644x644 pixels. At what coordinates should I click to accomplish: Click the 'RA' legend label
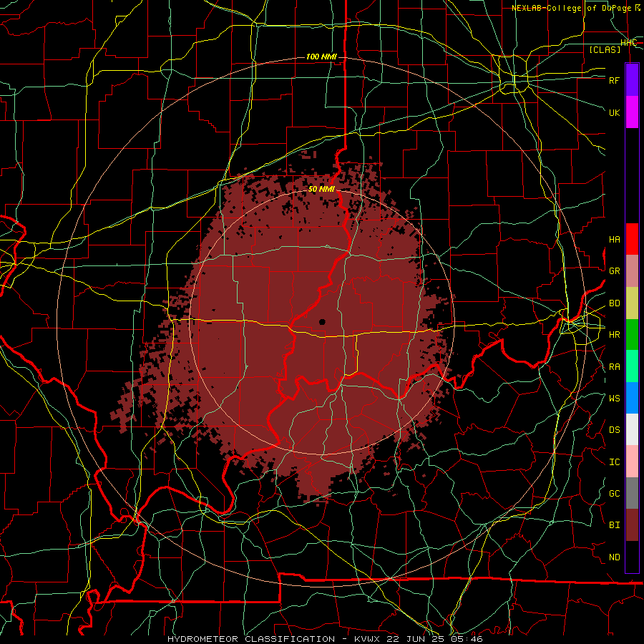click(614, 366)
